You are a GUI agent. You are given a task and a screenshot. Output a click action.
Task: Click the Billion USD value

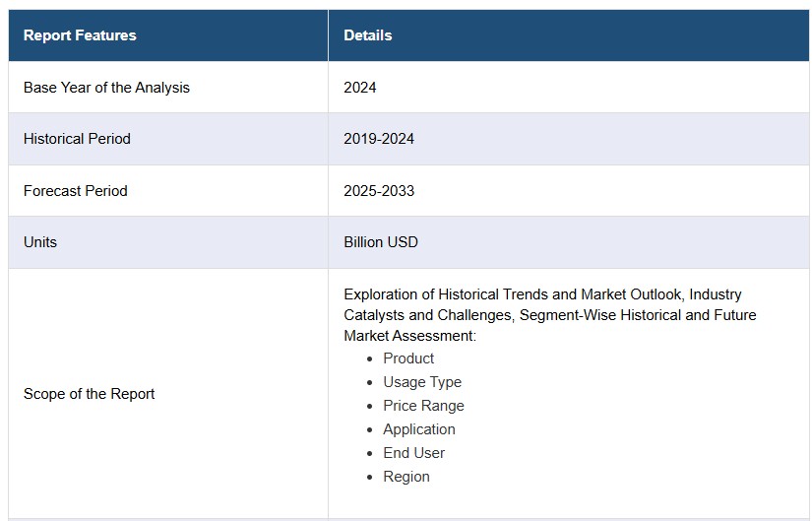381,242
